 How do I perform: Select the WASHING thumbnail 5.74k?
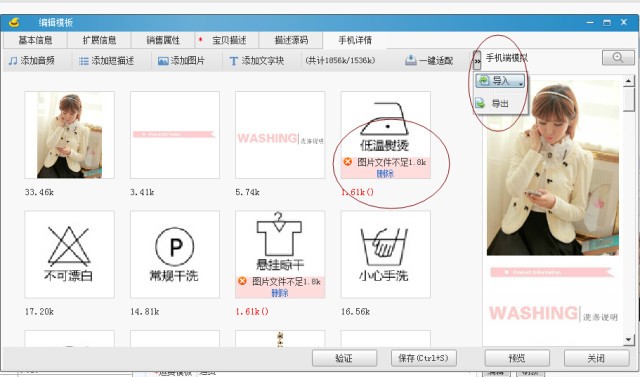[280, 135]
